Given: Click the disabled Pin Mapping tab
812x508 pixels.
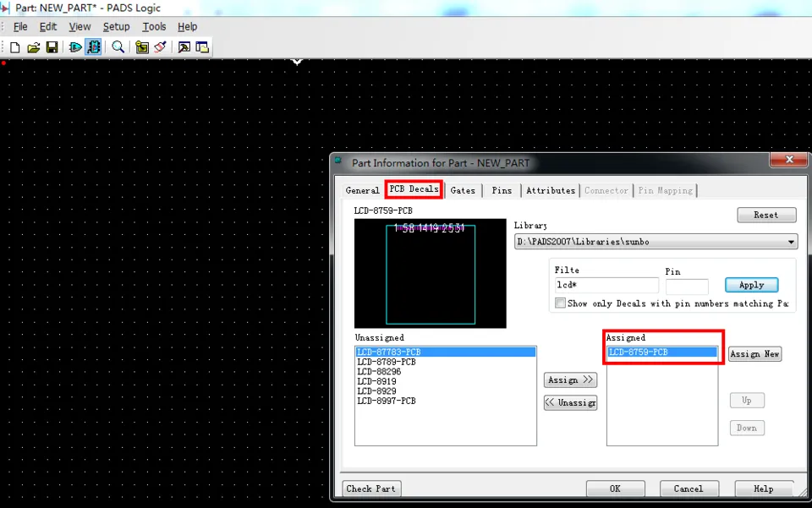Looking at the screenshot, I should [665, 190].
